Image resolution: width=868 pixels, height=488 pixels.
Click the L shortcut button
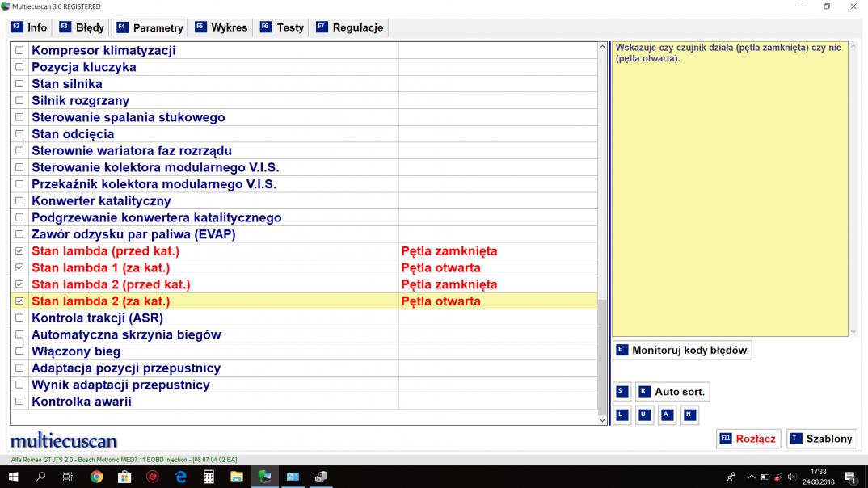point(622,415)
